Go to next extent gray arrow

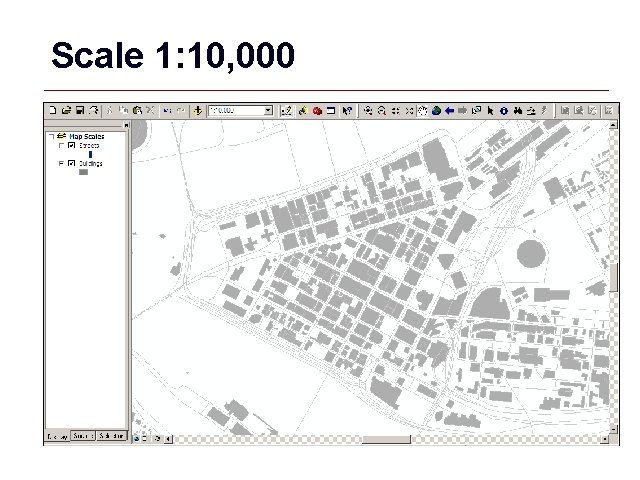pyautogui.click(x=462, y=111)
